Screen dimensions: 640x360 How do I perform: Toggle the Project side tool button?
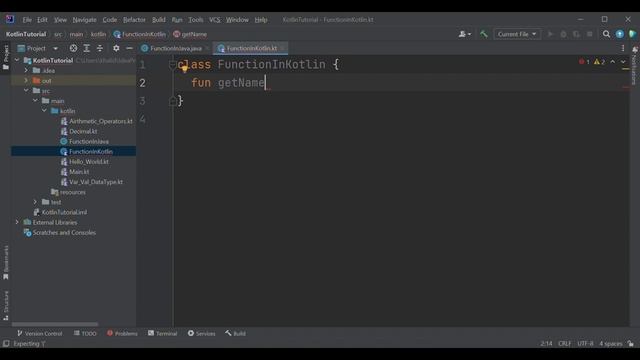click(x=6, y=57)
